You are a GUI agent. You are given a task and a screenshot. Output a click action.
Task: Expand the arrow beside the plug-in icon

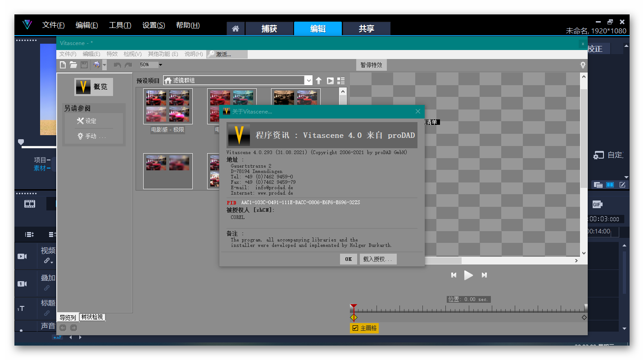[x=104, y=65]
